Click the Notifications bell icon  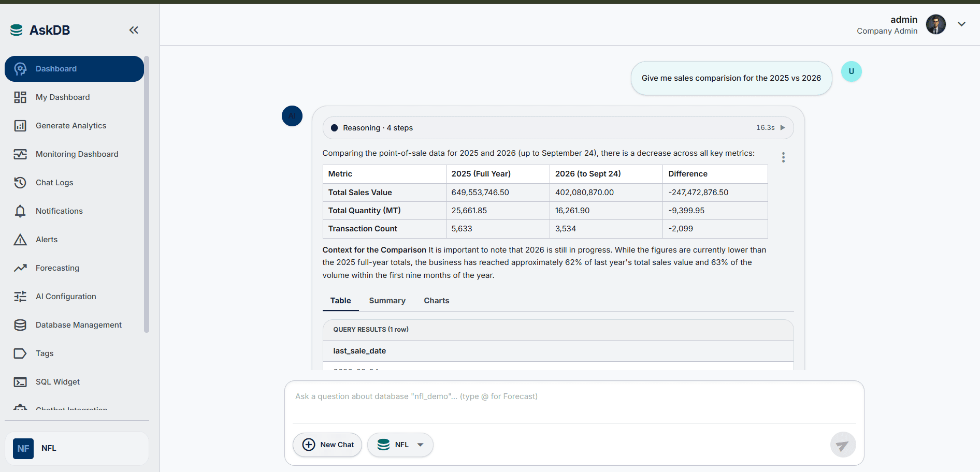pyautogui.click(x=20, y=211)
